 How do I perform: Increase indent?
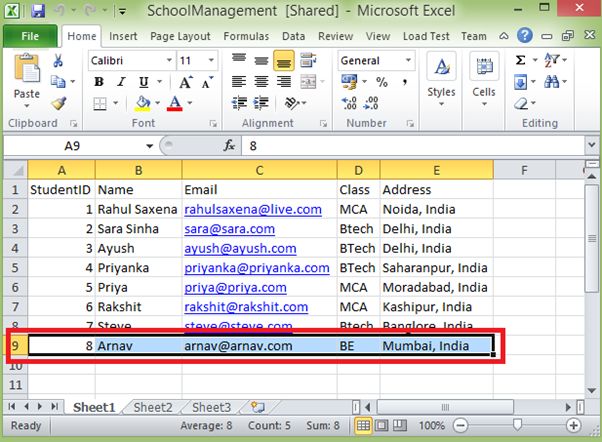click(x=261, y=103)
